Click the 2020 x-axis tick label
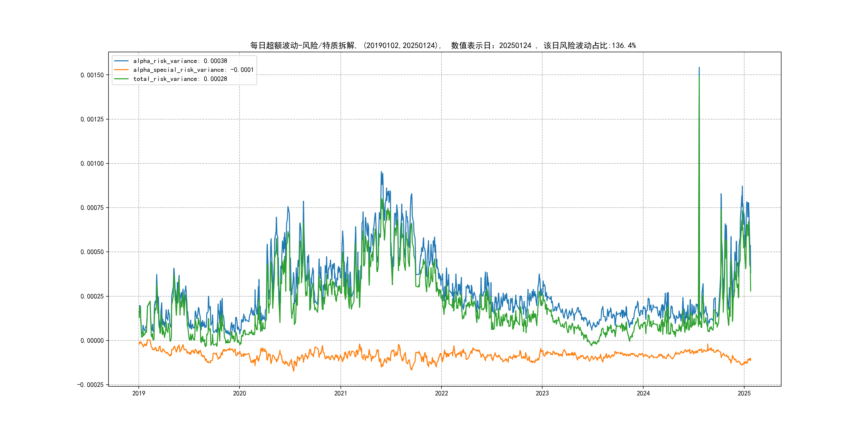The image size is (868, 434). (240, 393)
